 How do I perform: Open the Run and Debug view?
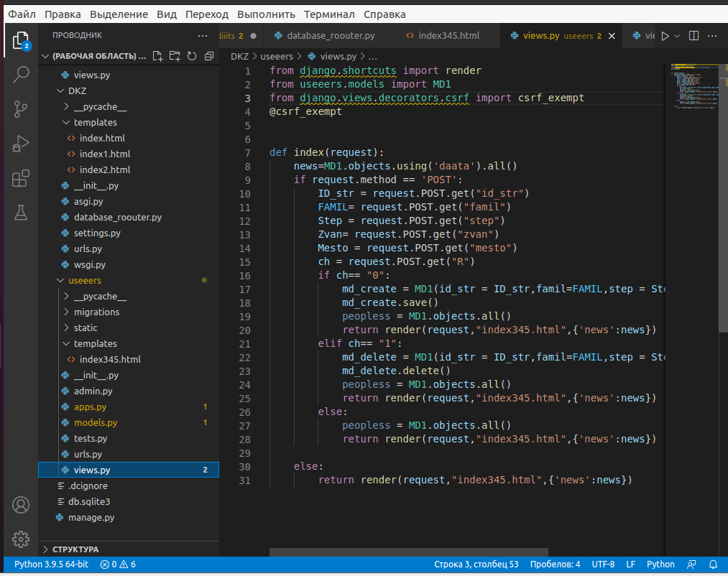pyautogui.click(x=21, y=143)
